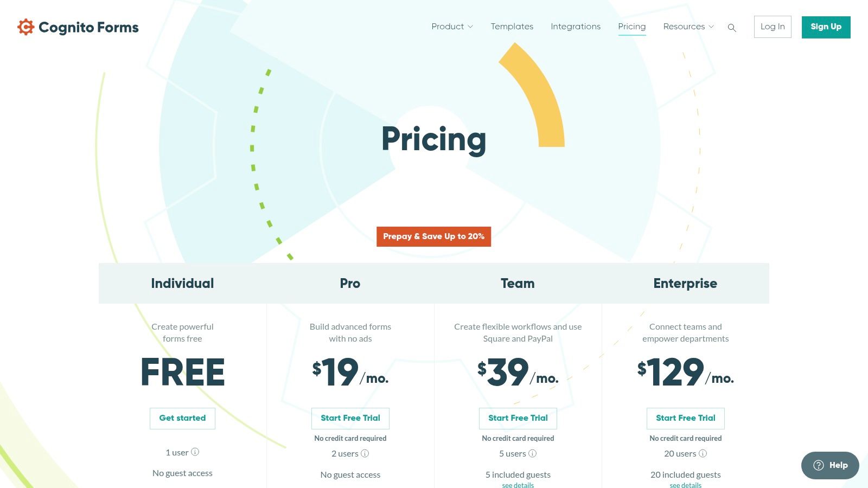Image resolution: width=868 pixels, height=488 pixels.
Task: Click info icon beside 1 user
Action: (195, 452)
